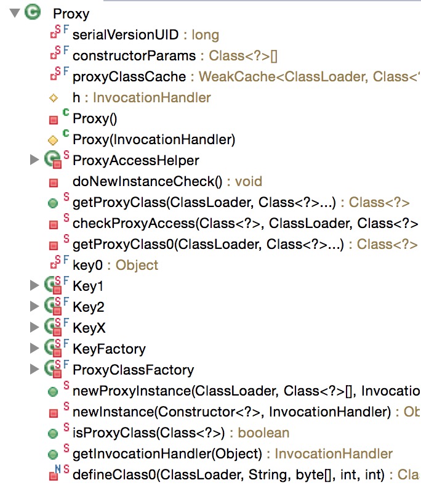Screen dimensions: 421x504
Task: Expand the Key1 inner class
Action: click(x=34, y=285)
